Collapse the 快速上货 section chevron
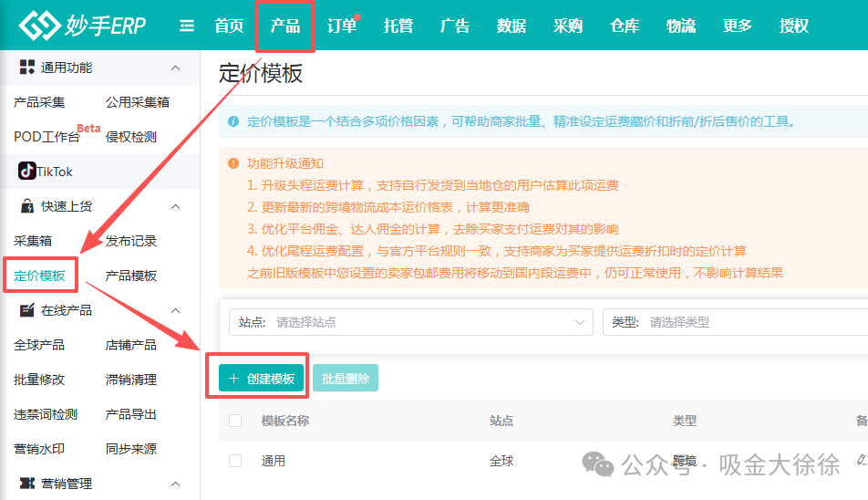This screenshot has height=500, width=868. (x=175, y=206)
